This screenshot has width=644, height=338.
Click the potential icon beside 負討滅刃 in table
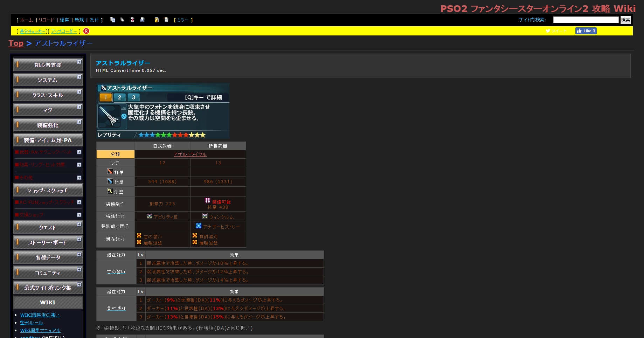(x=195, y=235)
